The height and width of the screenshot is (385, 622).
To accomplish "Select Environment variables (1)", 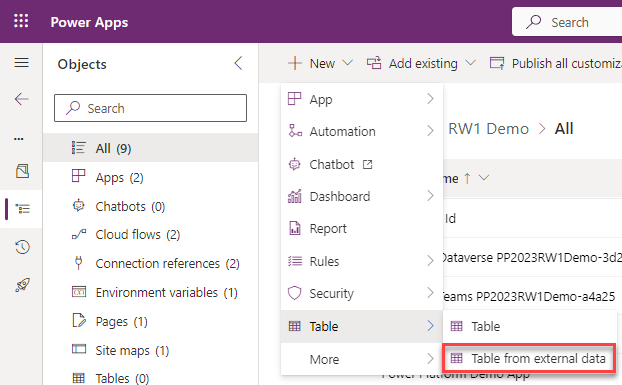I will (x=151, y=293).
